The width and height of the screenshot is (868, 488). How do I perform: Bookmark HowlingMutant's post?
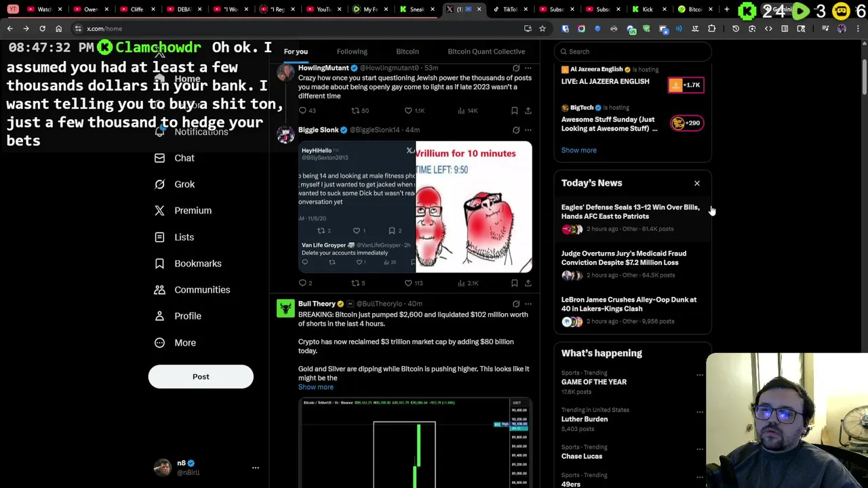coord(514,110)
